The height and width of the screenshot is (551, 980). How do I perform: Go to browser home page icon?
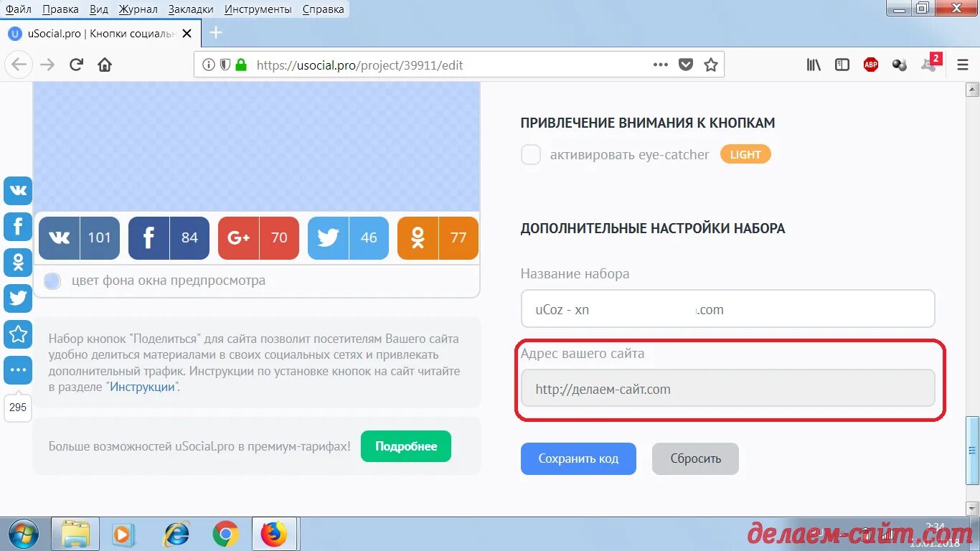tap(105, 65)
